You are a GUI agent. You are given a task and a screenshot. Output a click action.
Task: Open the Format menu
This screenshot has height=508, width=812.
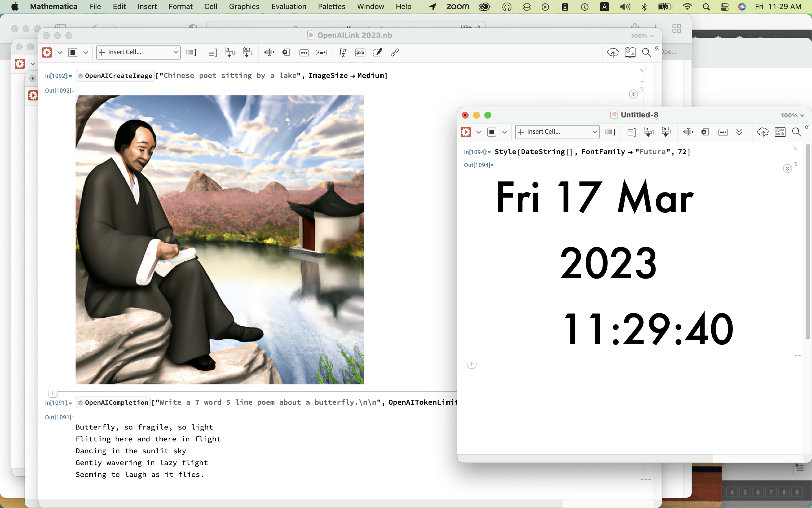point(180,6)
